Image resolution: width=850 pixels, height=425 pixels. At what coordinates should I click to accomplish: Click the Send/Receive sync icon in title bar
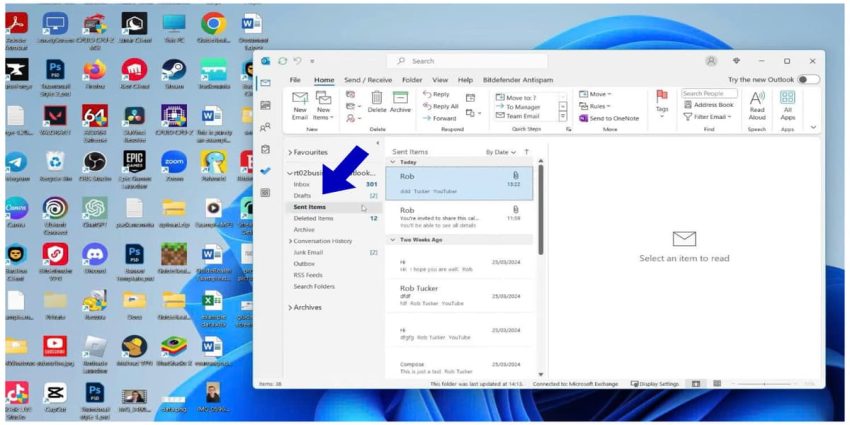click(282, 61)
